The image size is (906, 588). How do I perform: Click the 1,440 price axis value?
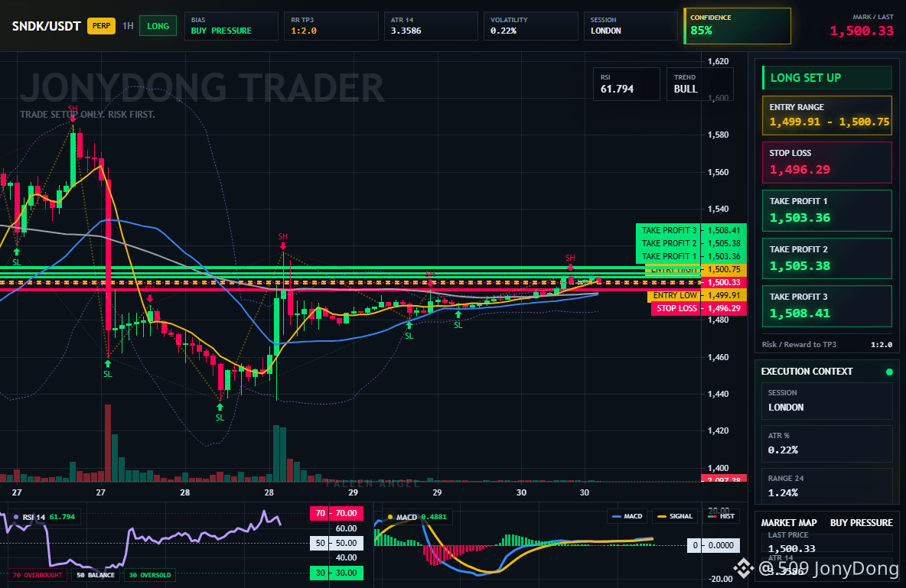[719, 394]
